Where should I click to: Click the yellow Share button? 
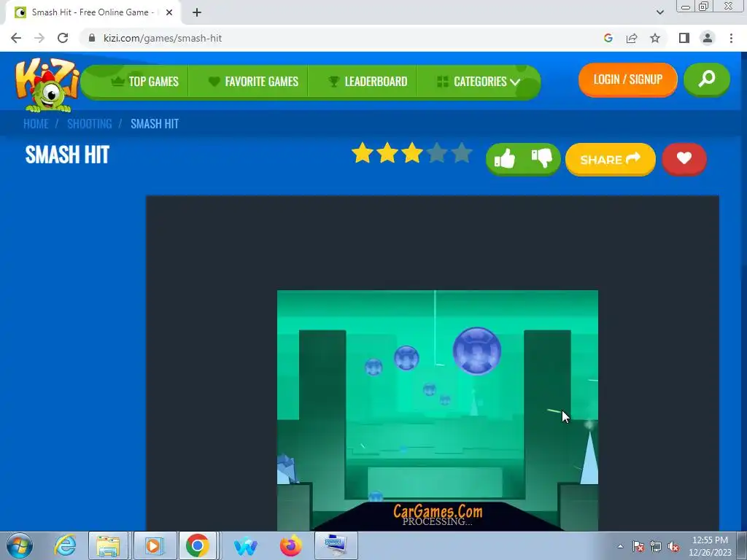click(x=611, y=159)
